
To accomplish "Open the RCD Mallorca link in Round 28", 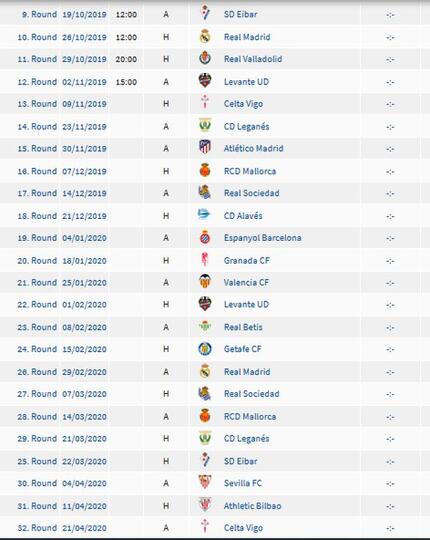I will 250,417.
